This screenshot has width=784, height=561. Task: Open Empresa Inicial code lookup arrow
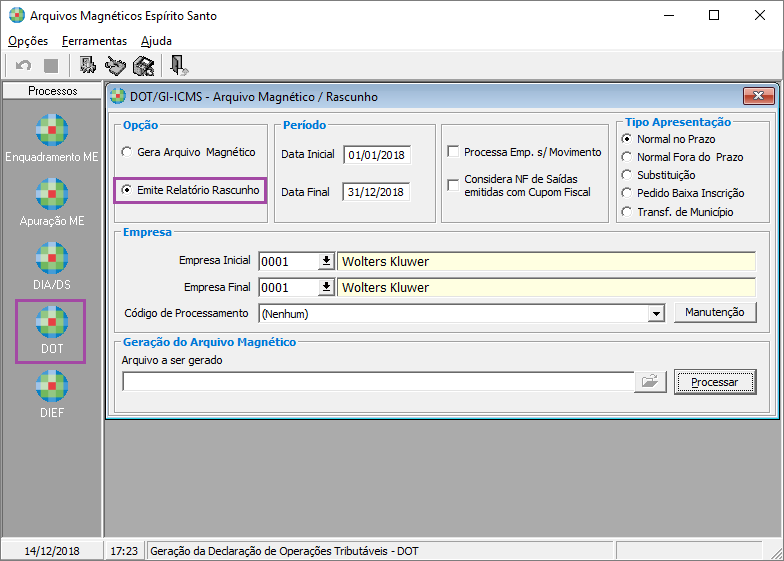click(326, 261)
